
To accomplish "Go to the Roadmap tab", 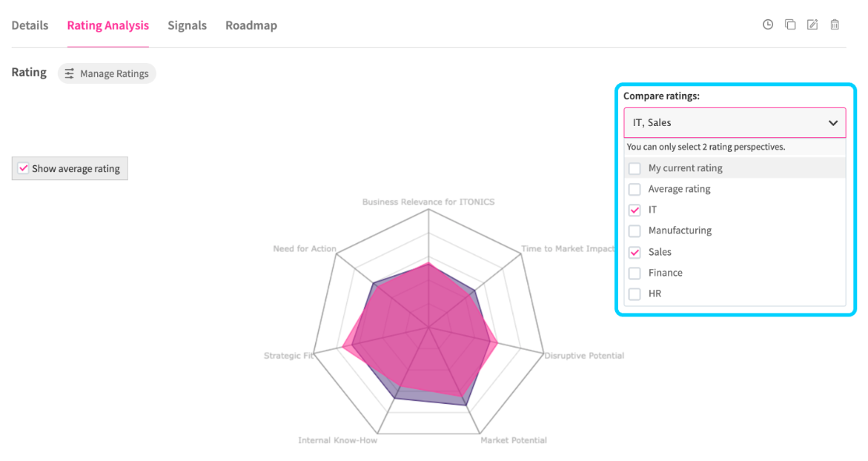I will [x=251, y=25].
